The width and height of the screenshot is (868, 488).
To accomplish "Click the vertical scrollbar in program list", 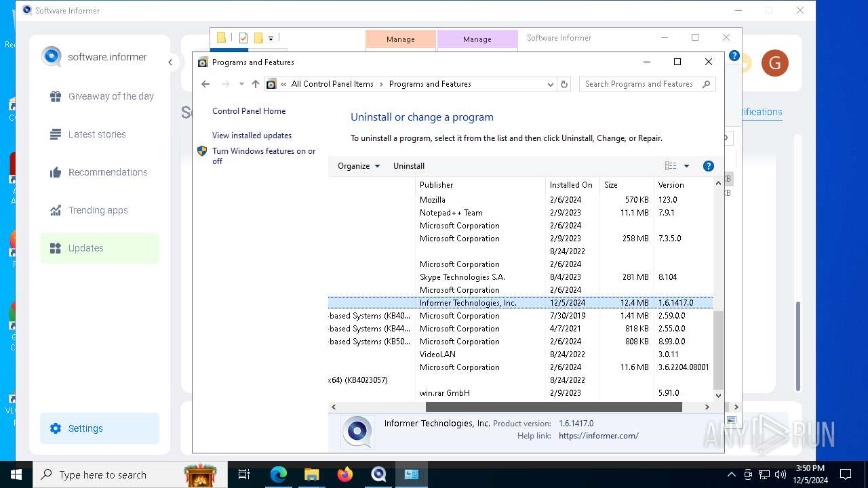I will pos(718,350).
